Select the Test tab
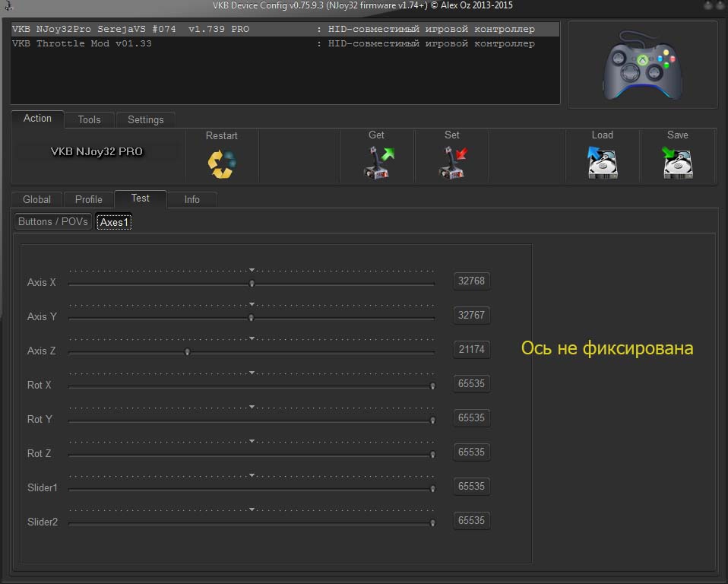The width and height of the screenshot is (728, 584). coord(141,198)
